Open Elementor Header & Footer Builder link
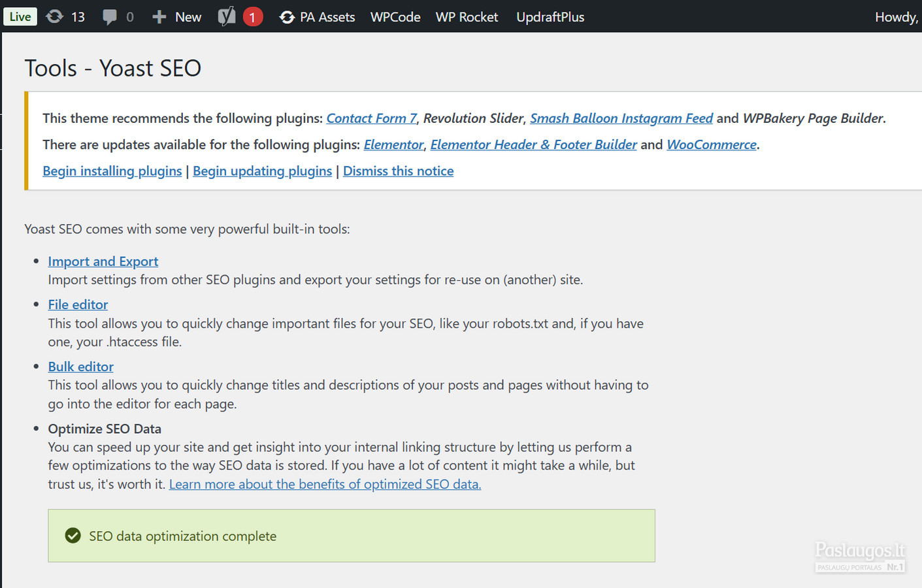Screen dimensions: 922x588 point(533,144)
